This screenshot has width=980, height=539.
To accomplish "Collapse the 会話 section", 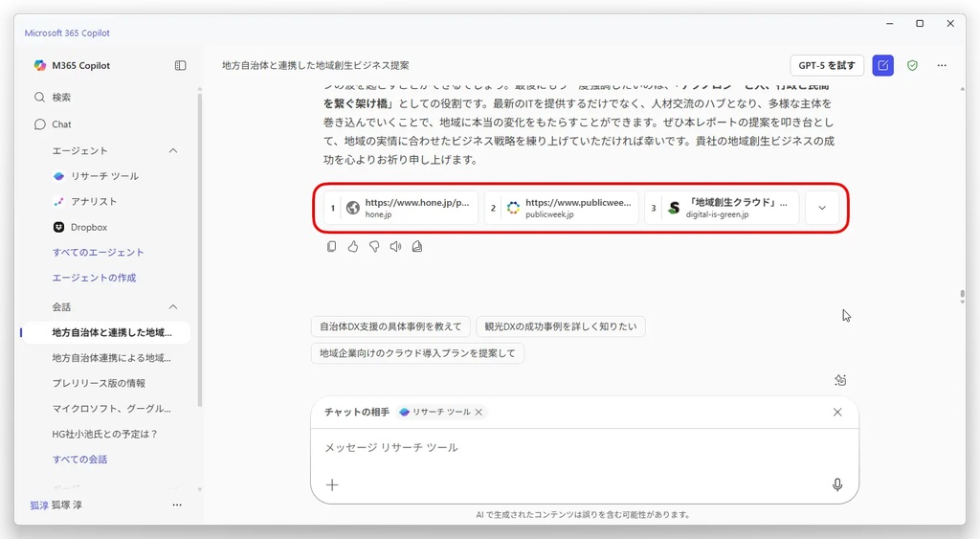I will pos(173,307).
